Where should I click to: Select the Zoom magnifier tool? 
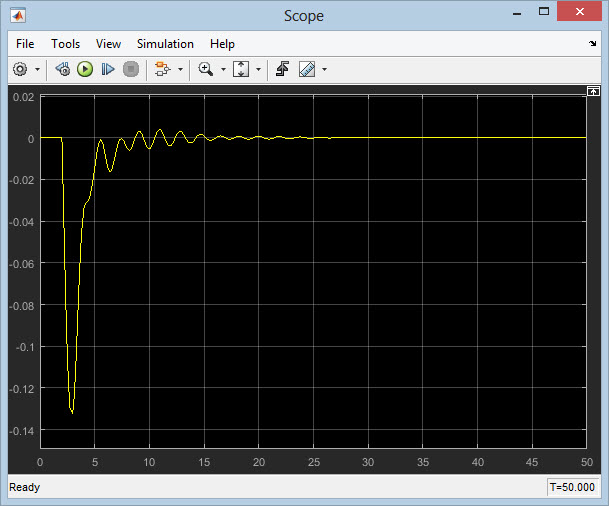205,70
